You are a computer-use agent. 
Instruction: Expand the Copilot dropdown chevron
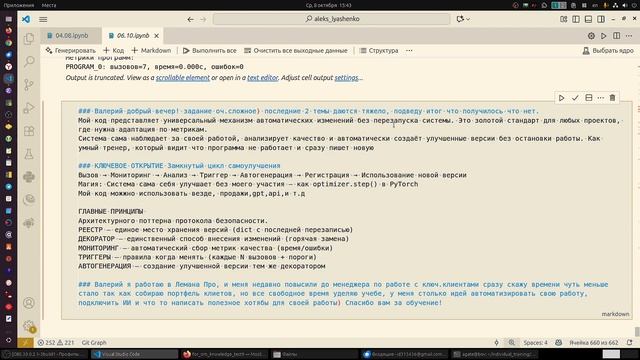coord(468,19)
